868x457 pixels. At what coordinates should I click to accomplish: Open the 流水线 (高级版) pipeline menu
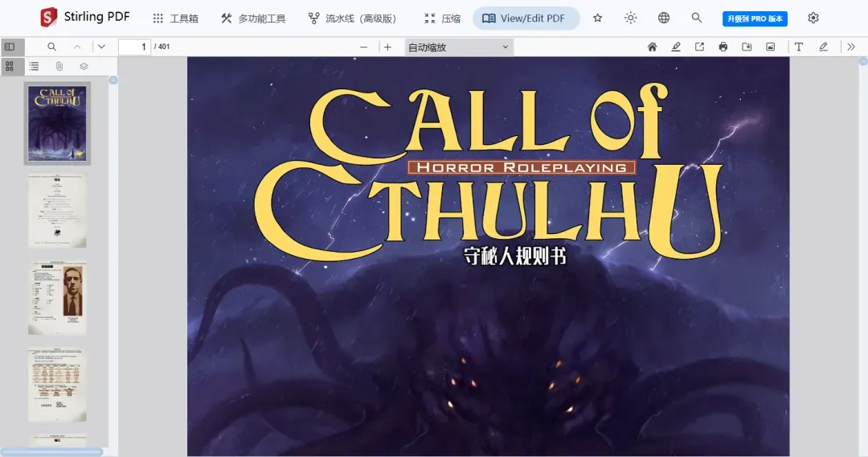[x=353, y=19]
